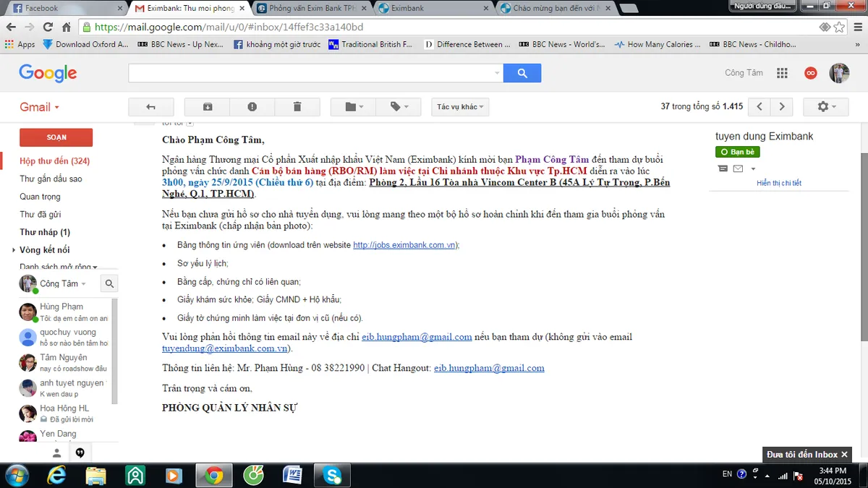Switch to 'Phỏng vấn Exim Bank' tab
Image resolution: width=868 pixels, height=488 pixels.
point(313,9)
